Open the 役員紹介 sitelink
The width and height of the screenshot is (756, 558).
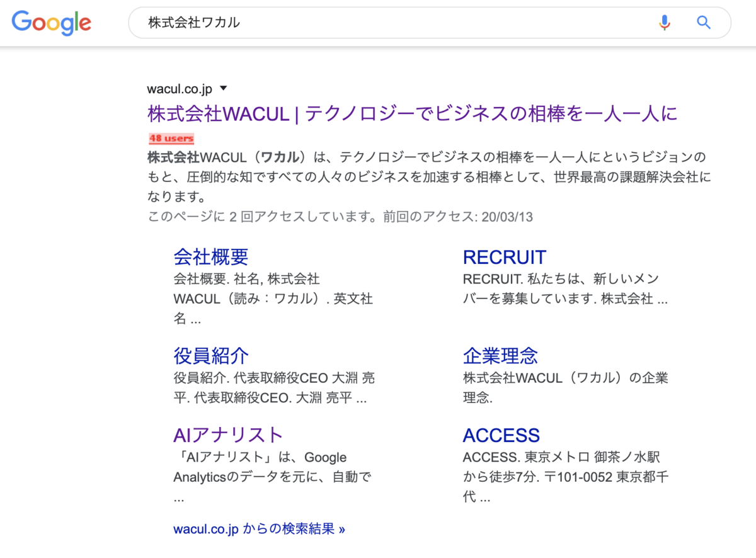210,356
